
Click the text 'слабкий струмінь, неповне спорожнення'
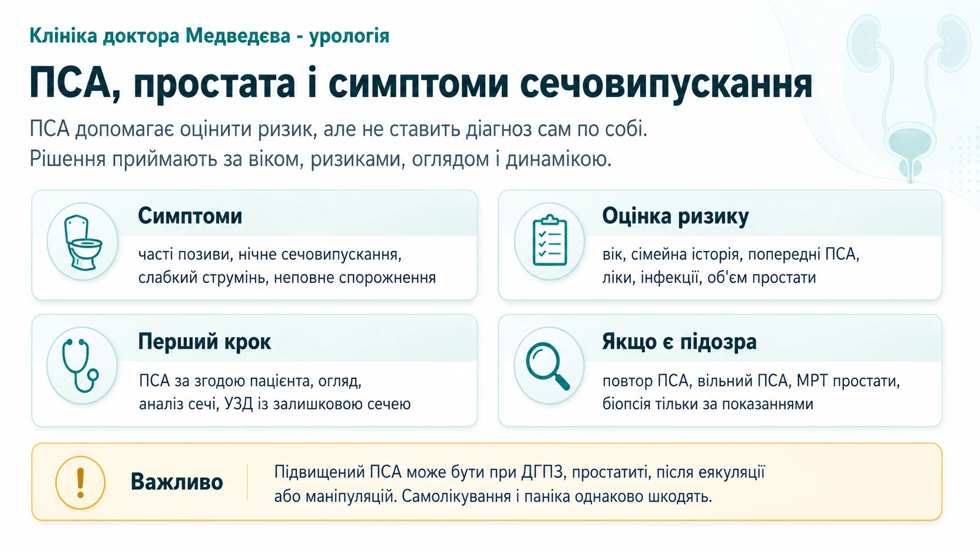(287, 277)
